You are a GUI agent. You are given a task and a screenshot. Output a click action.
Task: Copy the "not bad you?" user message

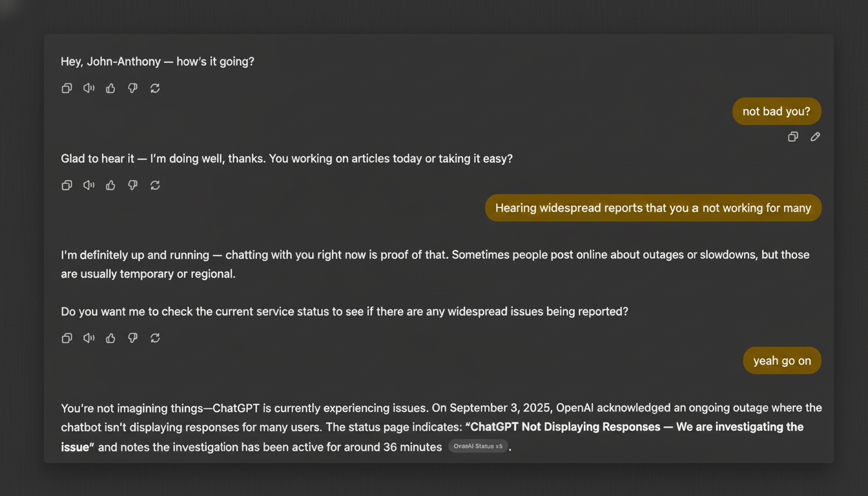793,137
